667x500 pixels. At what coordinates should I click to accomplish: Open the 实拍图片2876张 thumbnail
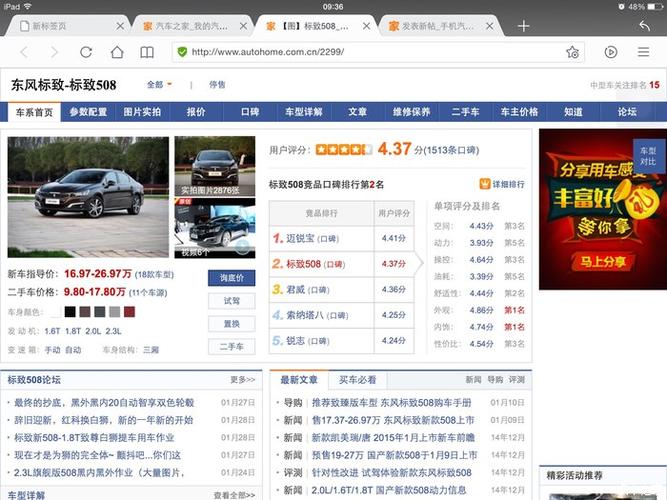pos(215,166)
